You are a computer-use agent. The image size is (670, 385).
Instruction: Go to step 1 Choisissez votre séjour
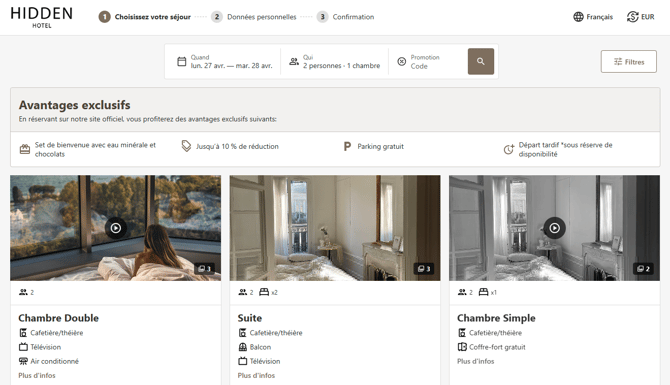click(x=145, y=17)
